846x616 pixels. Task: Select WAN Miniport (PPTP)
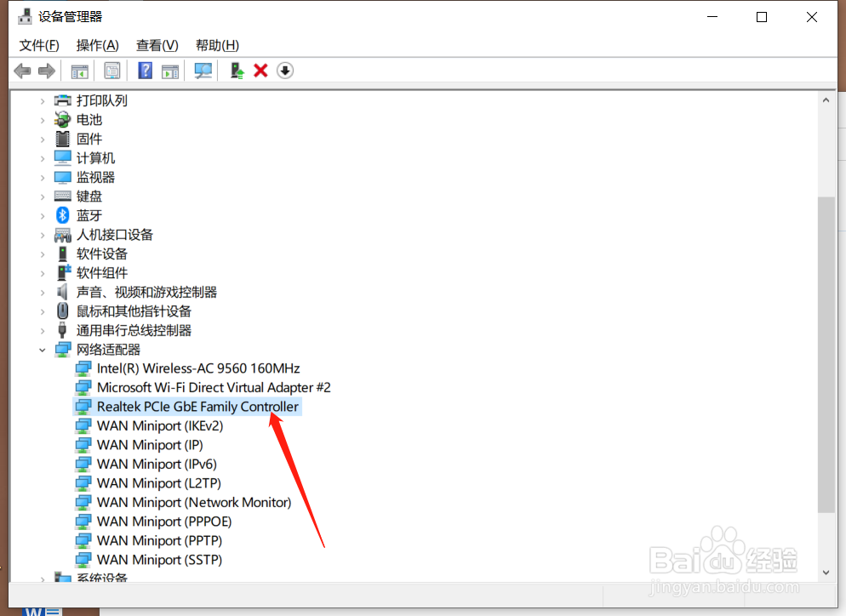159,540
